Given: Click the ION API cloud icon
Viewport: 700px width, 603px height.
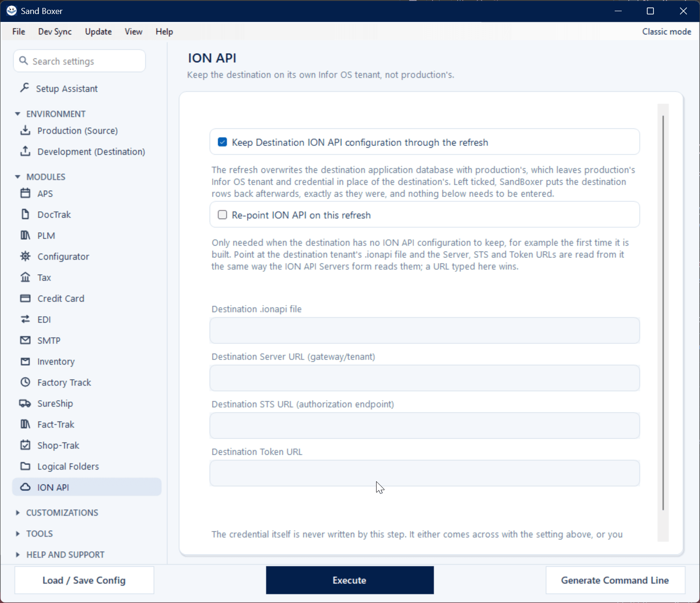Looking at the screenshot, I should [26, 487].
